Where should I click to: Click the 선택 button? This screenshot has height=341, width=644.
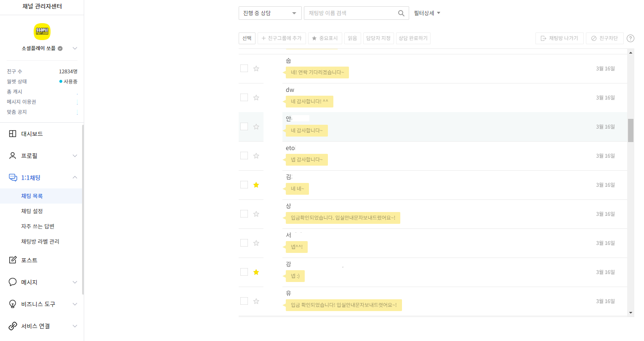click(x=247, y=38)
